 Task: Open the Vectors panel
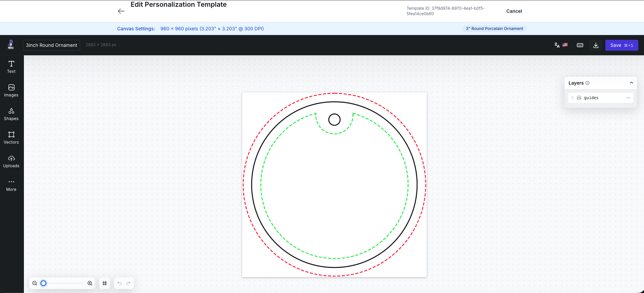coord(11,138)
